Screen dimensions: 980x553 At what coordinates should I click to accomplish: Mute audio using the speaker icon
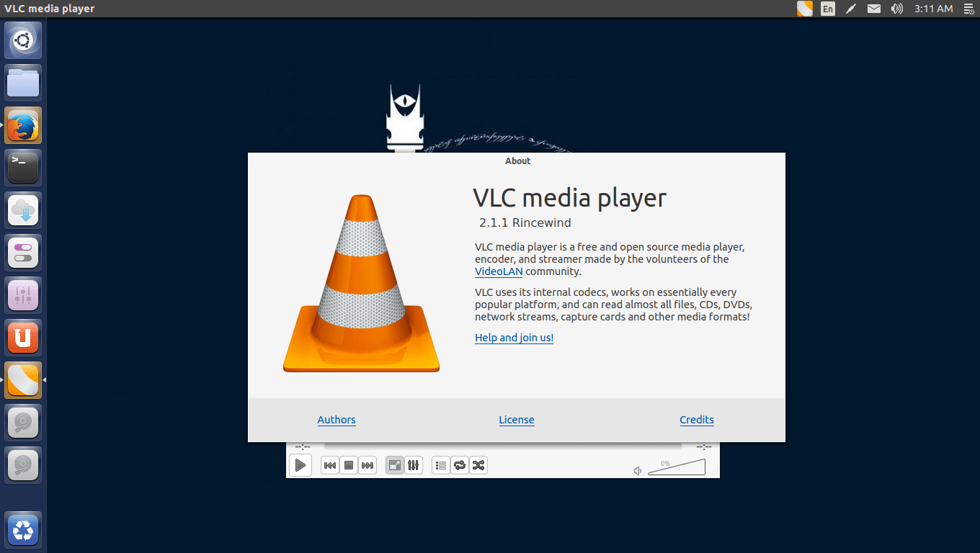(638, 471)
